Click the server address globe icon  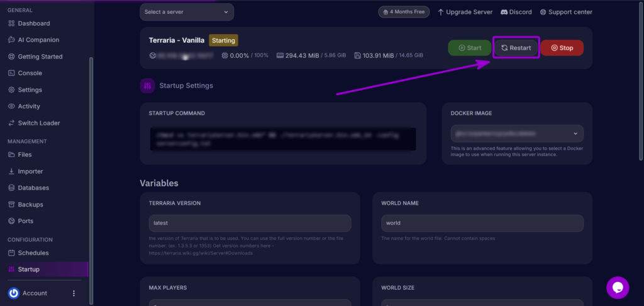click(x=153, y=55)
